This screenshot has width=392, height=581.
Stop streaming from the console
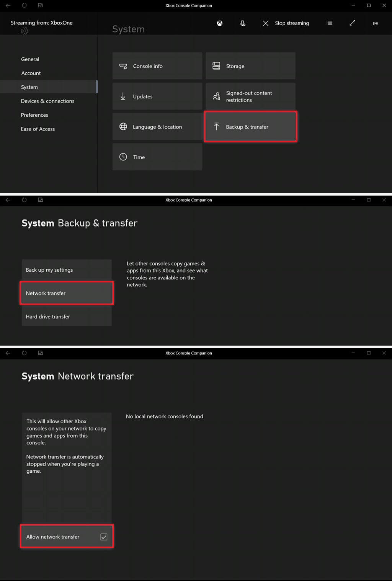[292, 23]
